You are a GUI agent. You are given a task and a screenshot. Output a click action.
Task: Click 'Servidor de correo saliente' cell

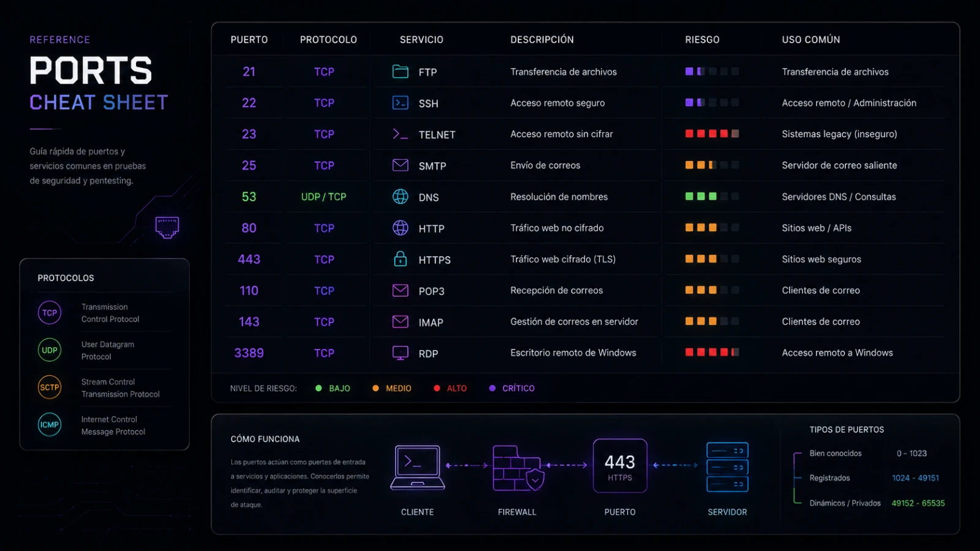tap(839, 165)
